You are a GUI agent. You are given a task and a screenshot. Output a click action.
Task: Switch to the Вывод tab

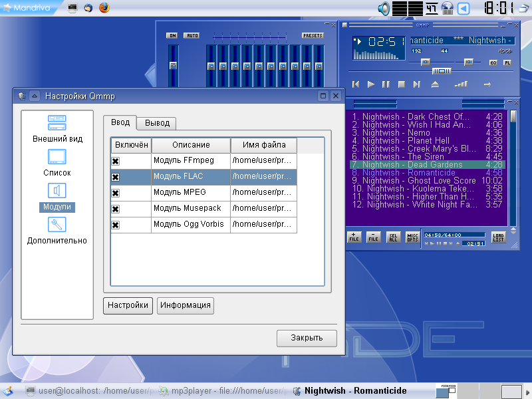[158, 122]
